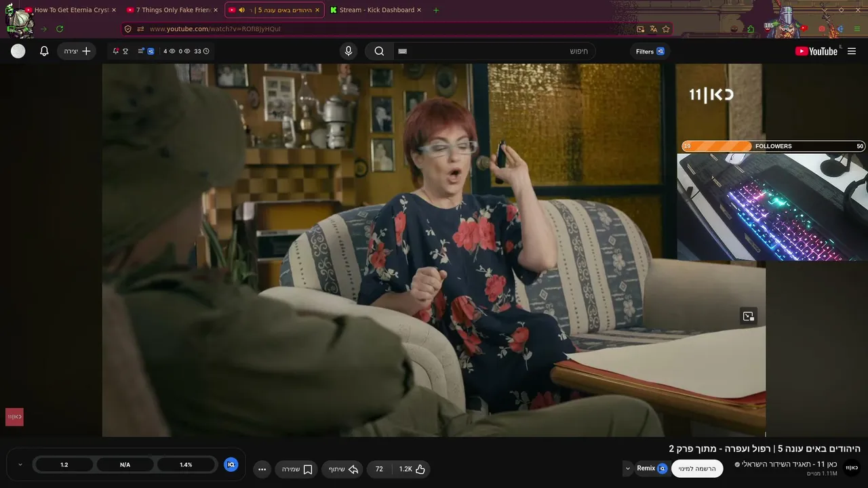
Task: Open the YouTube hamburger guide menu
Action: coord(852,51)
